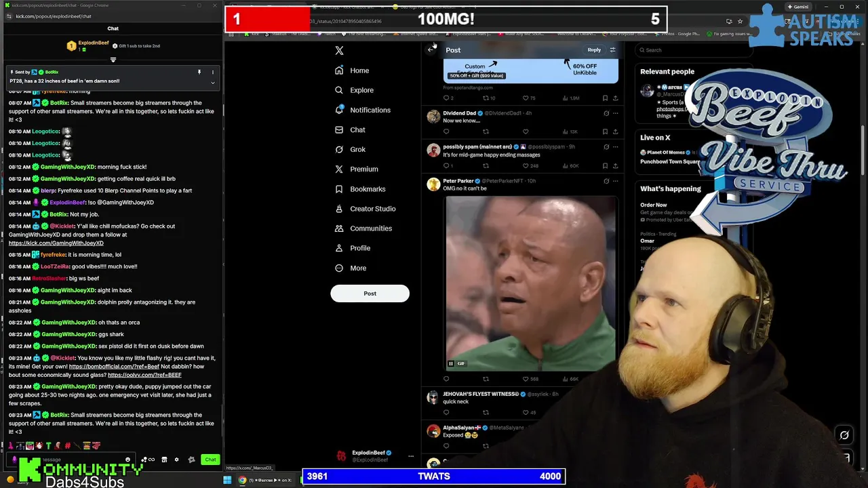Image resolution: width=868 pixels, height=488 pixels.
Task: Open Communities in the X sidebar
Action: [x=363, y=228]
